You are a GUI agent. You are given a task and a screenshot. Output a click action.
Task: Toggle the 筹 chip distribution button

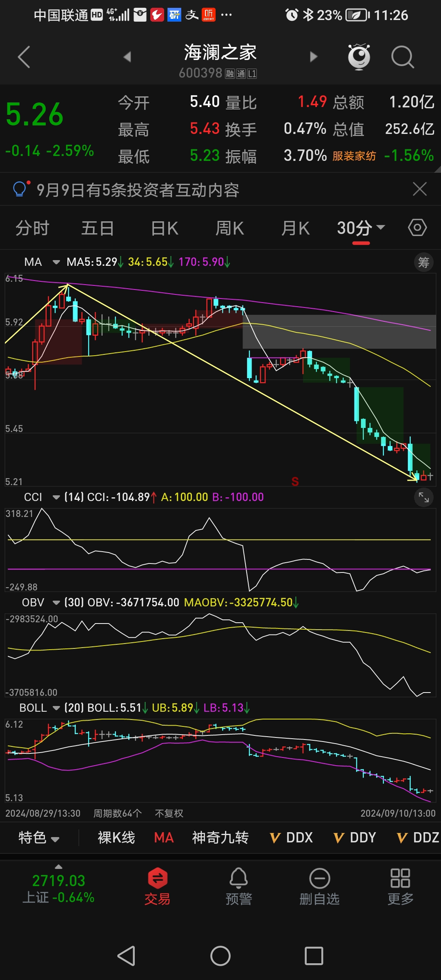click(424, 262)
